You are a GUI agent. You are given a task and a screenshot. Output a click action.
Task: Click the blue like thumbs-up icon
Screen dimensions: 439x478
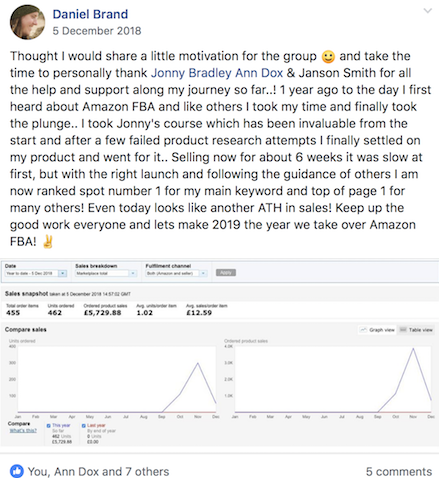pyautogui.click(x=17, y=471)
